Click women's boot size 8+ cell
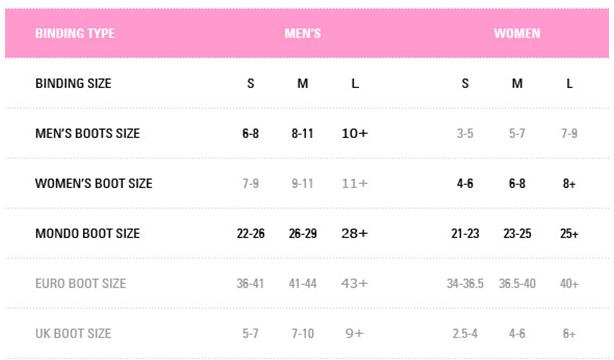 (x=569, y=183)
